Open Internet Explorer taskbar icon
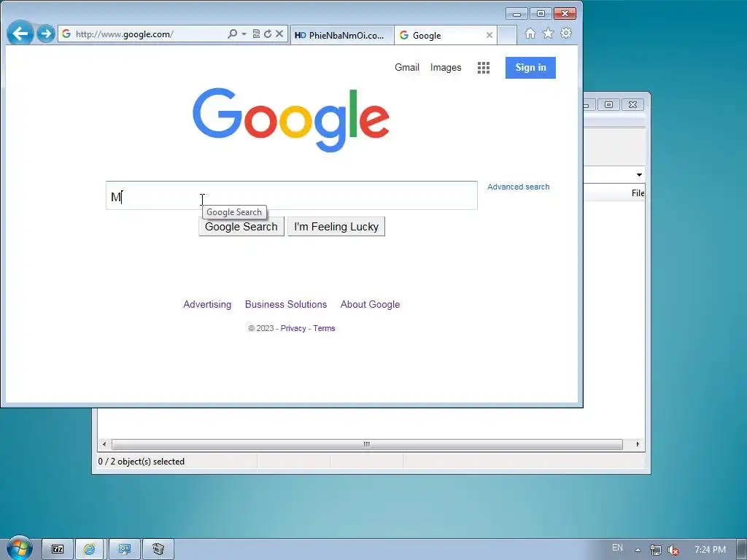 90,549
